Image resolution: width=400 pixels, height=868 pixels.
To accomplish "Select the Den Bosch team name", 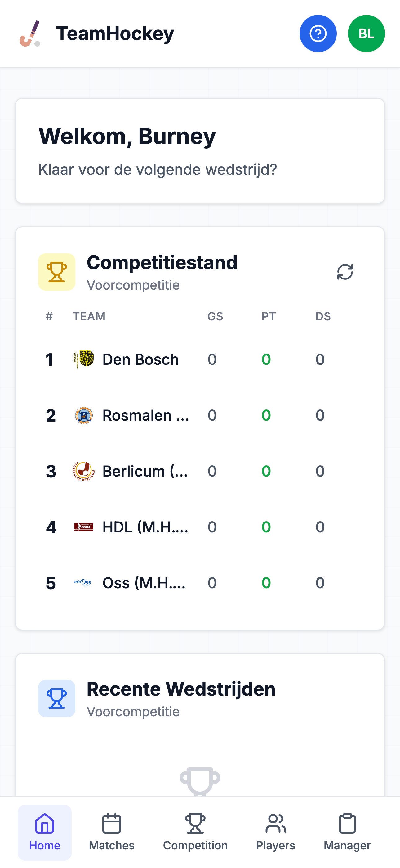I will click(140, 359).
